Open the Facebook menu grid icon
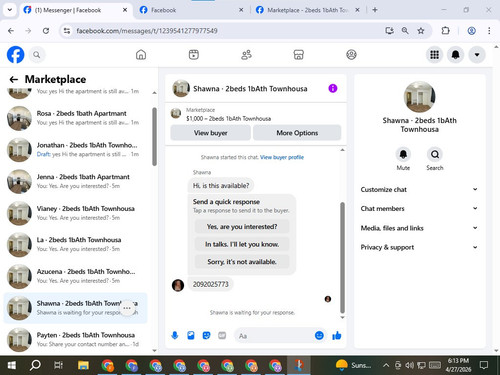This screenshot has width=500, height=375. pos(434,55)
